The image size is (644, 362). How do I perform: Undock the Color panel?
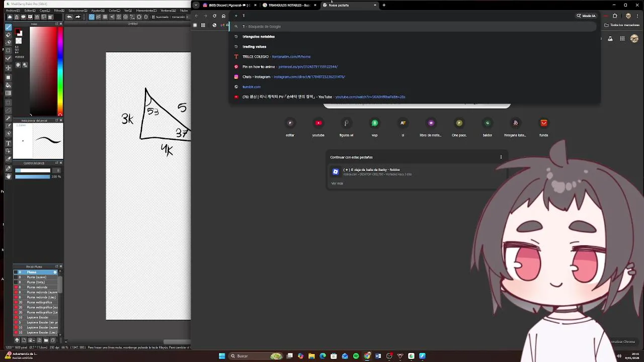point(57,24)
